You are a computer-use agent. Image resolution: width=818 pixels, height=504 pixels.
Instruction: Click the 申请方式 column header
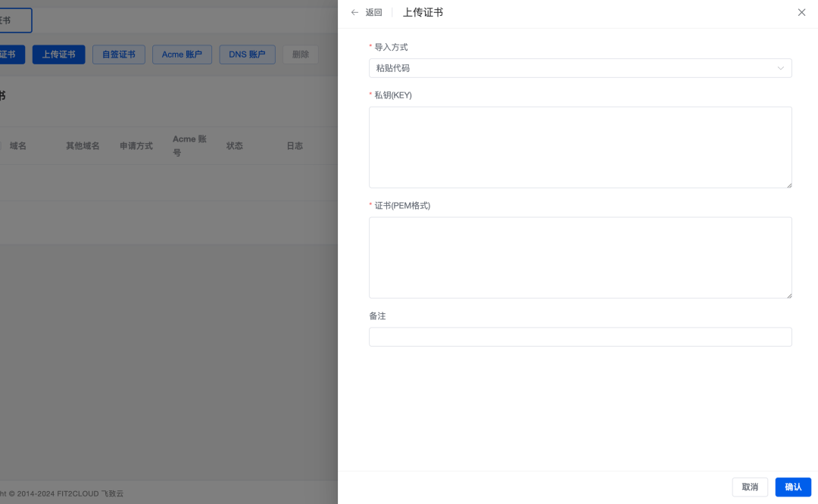(136, 146)
